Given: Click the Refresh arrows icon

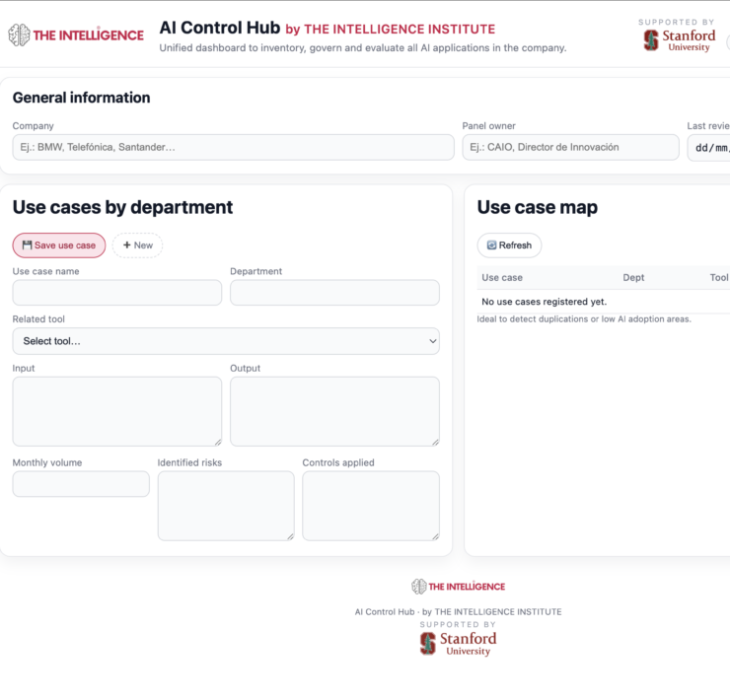Looking at the screenshot, I should [x=491, y=245].
